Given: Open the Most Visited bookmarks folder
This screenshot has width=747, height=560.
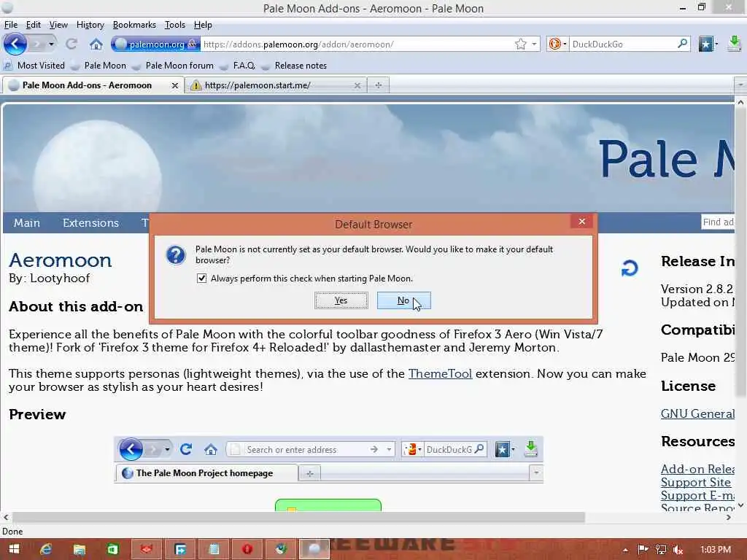Looking at the screenshot, I should [x=34, y=66].
